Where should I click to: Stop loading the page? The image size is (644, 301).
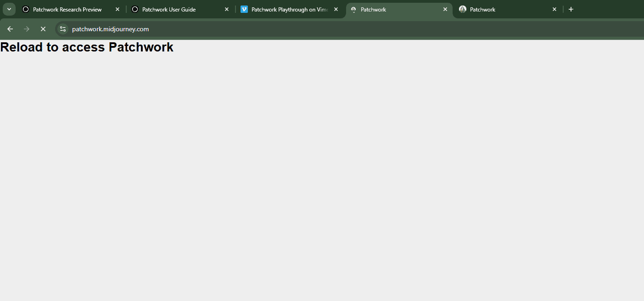43,29
